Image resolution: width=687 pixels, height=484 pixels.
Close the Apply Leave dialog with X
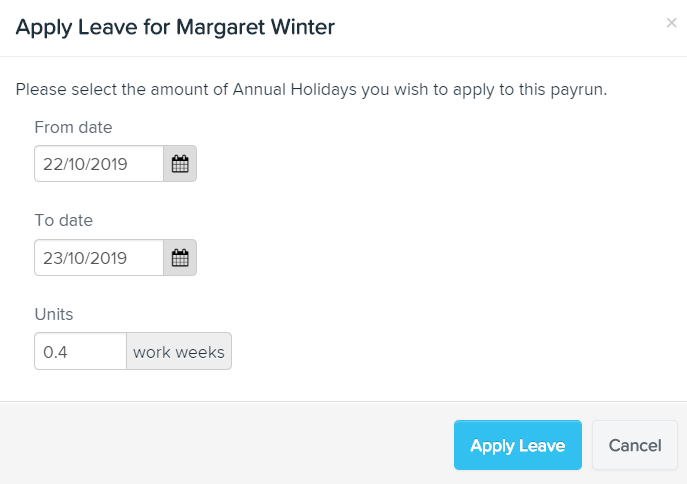[x=671, y=23]
